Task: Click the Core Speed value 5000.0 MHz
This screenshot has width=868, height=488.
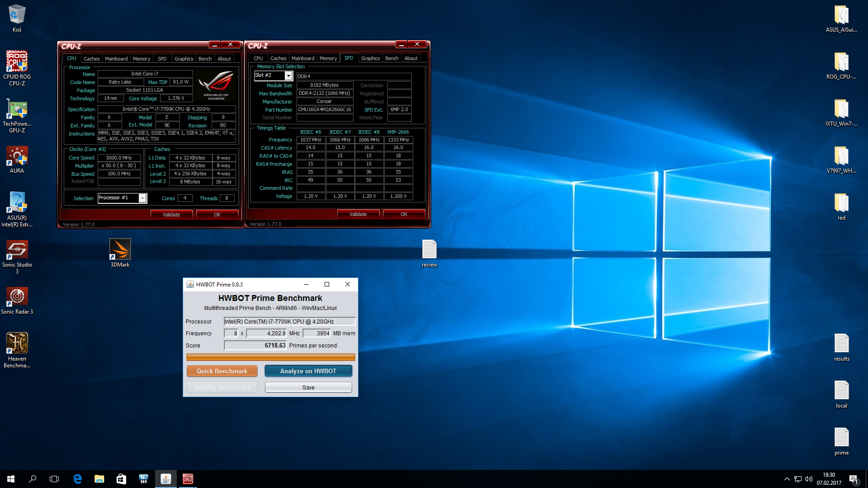Action: click(119, 158)
